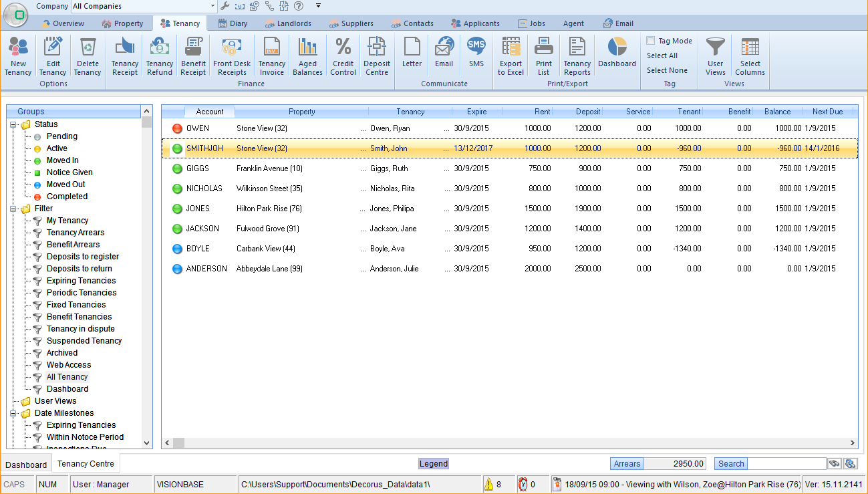Sort by the Balance column header
The image size is (868, 494).
point(778,112)
